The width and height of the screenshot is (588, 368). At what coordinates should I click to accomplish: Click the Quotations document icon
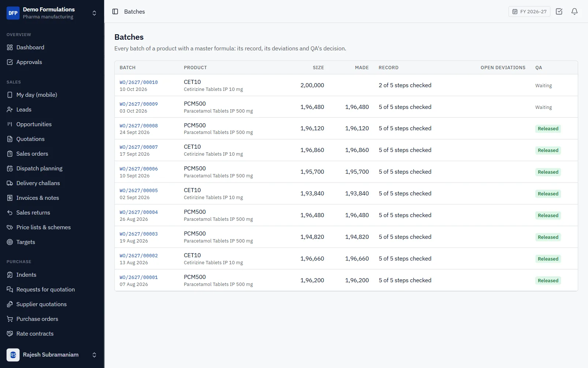pyautogui.click(x=10, y=139)
